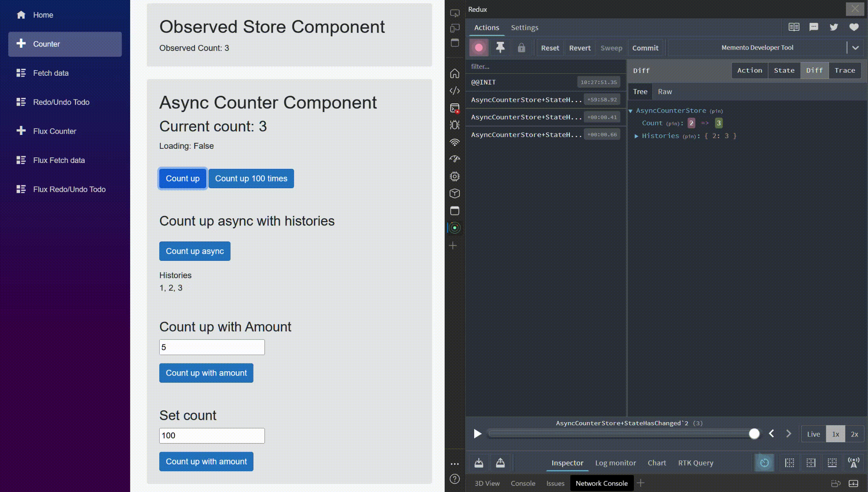The height and width of the screenshot is (492, 868).
Task: Click the import state icon
Action: click(x=479, y=463)
